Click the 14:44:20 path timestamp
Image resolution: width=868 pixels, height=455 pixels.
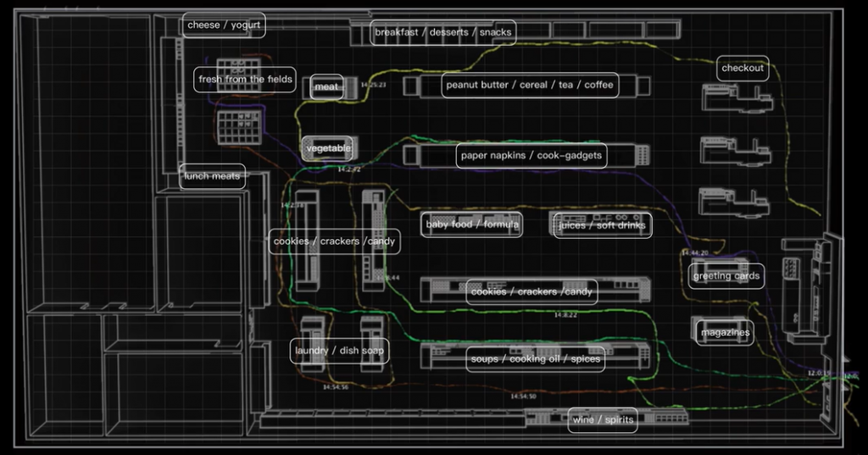click(694, 253)
